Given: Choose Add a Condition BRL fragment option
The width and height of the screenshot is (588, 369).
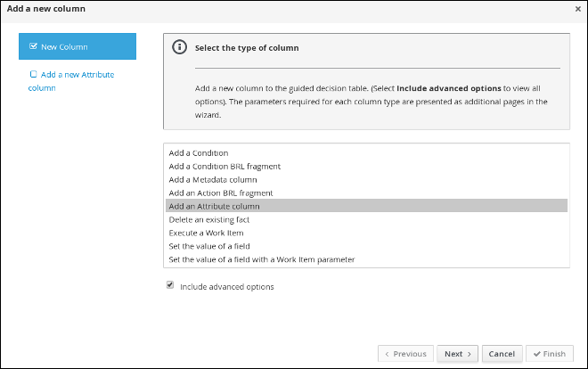Looking at the screenshot, I should pyautogui.click(x=225, y=167).
